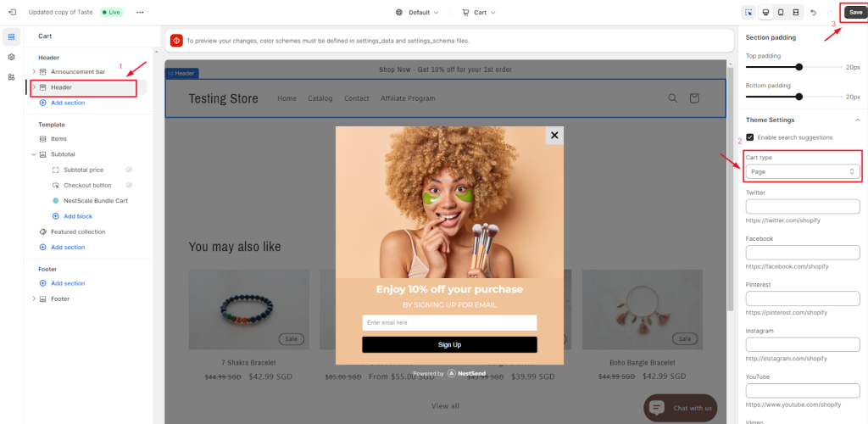
Task: Click the Top padding slider handle
Action: [798, 67]
